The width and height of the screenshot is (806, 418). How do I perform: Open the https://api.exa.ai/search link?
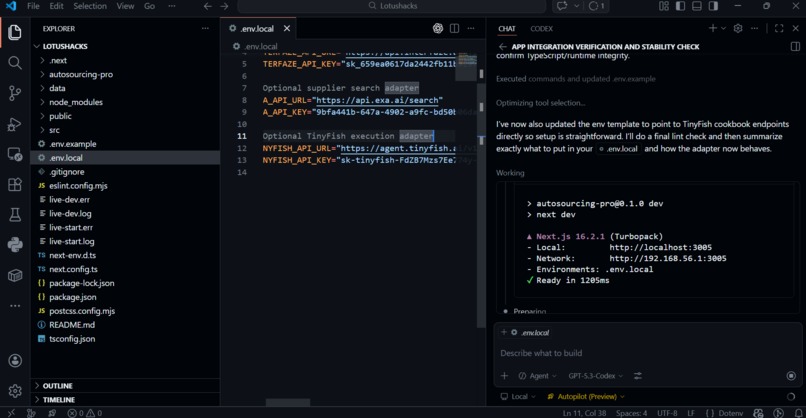[x=377, y=100]
